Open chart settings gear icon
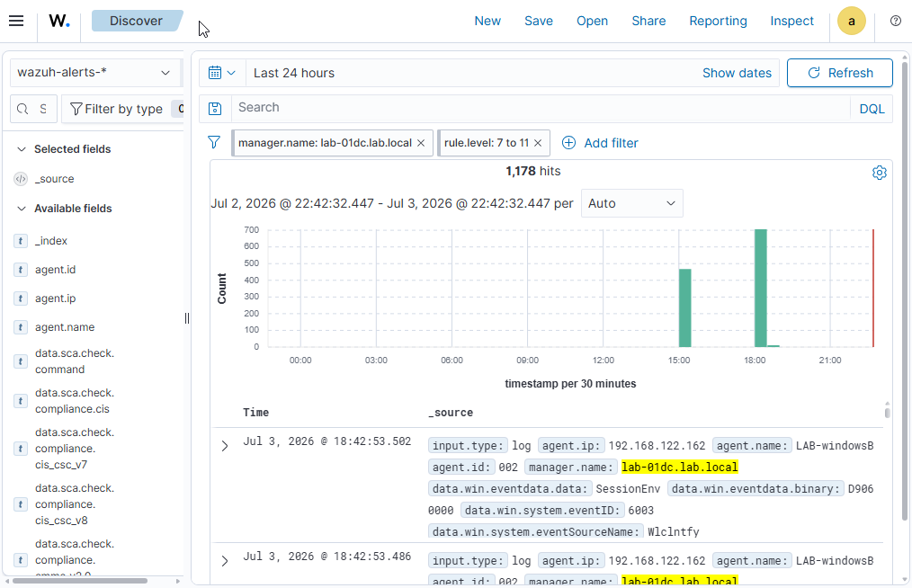The width and height of the screenshot is (912, 588). click(x=879, y=173)
